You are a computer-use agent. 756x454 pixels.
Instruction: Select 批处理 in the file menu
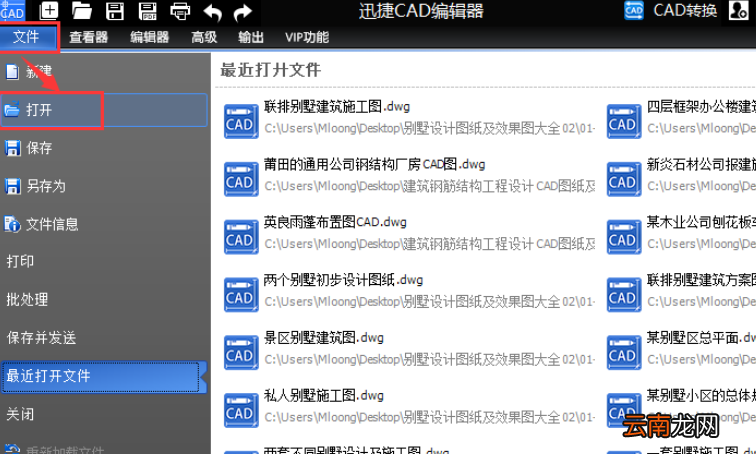pos(104,299)
